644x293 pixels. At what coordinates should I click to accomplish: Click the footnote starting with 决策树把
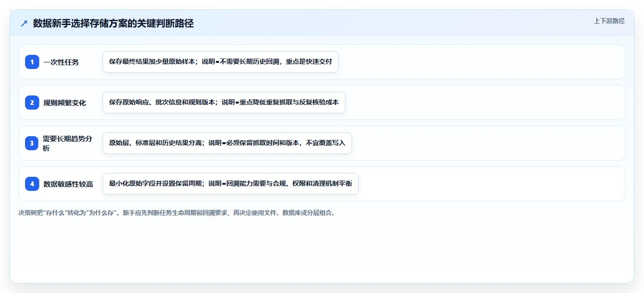[x=177, y=213]
